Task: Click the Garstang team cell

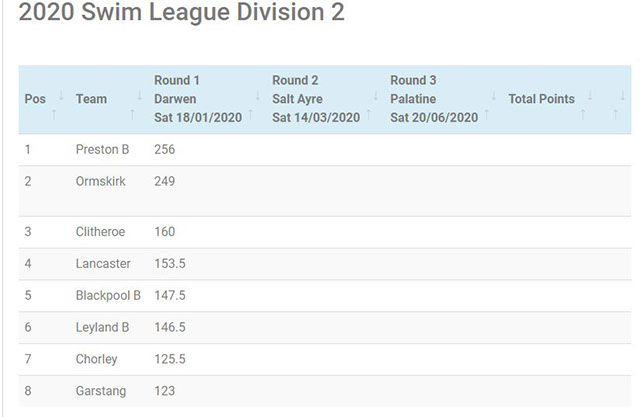Action: coord(100,392)
